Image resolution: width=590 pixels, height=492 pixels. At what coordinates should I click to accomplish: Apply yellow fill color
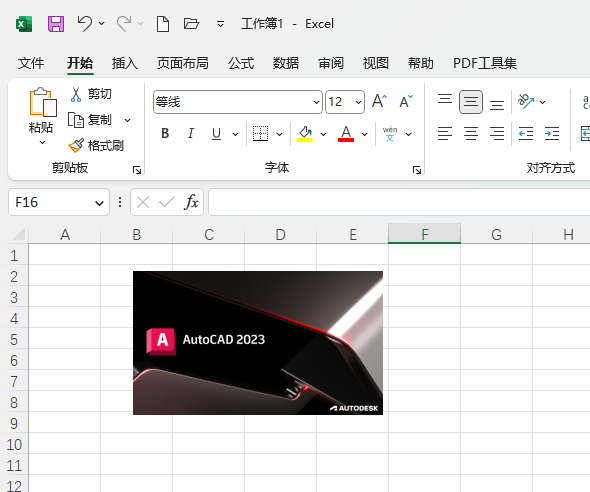tap(305, 134)
